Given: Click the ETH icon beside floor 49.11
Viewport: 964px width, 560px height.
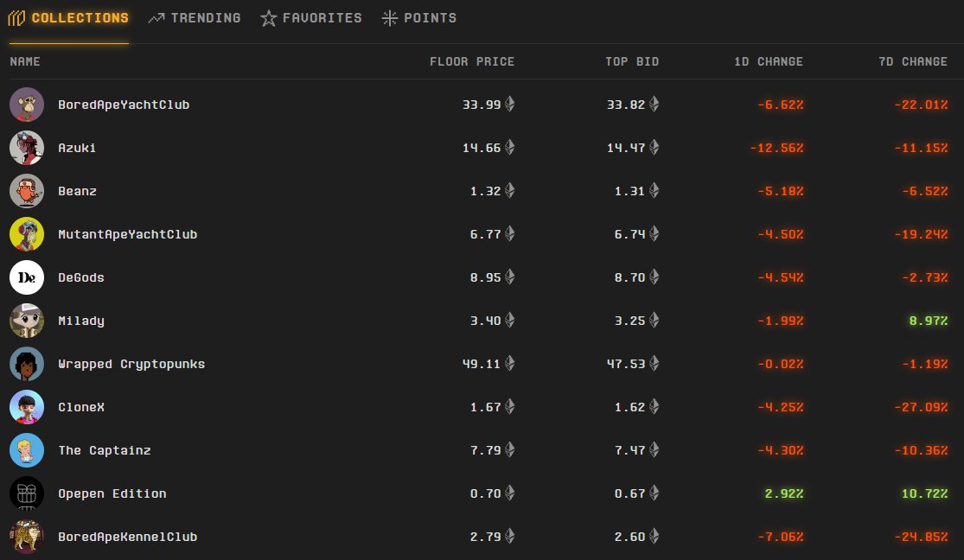Looking at the screenshot, I should [509, 363].
